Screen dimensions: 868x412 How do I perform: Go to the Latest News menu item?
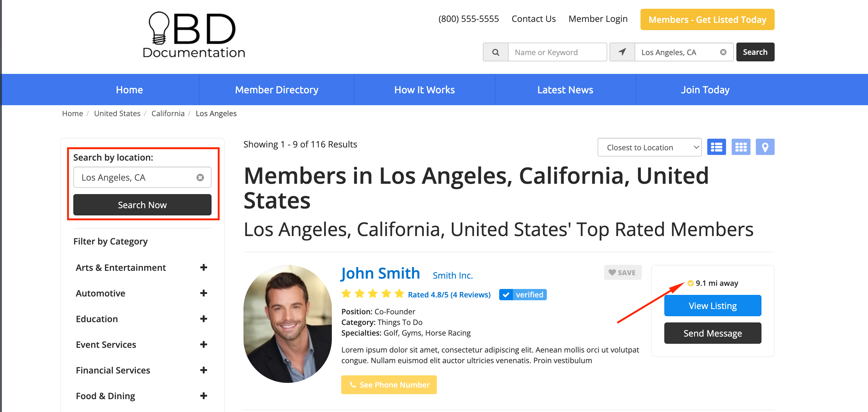pos(565,90)
